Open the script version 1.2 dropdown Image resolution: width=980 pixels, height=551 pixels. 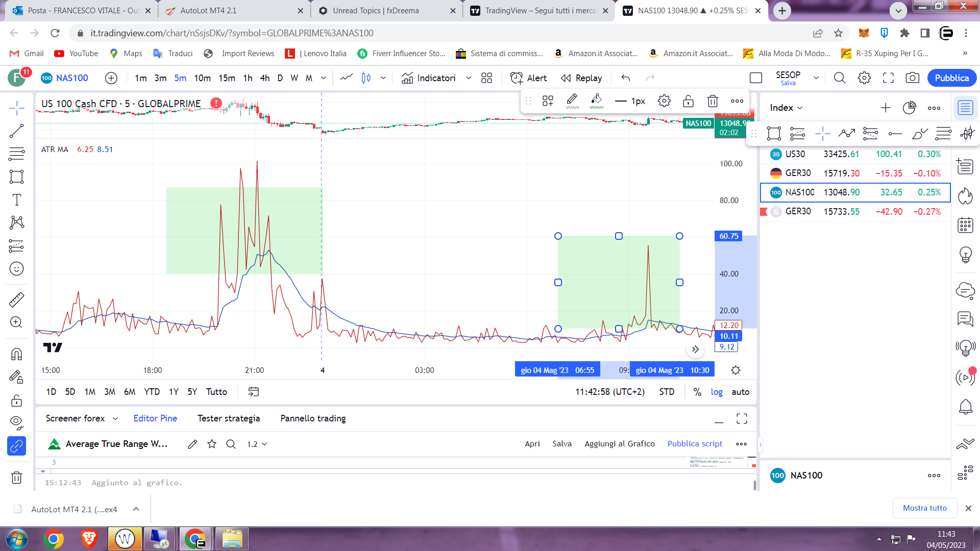[x=257, y=444]
